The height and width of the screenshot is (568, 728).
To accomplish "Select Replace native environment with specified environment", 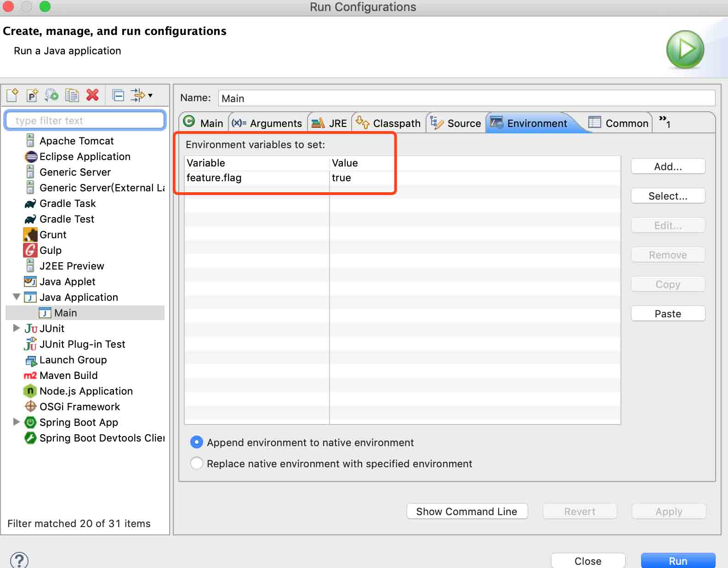I will [x=196, y=463].
